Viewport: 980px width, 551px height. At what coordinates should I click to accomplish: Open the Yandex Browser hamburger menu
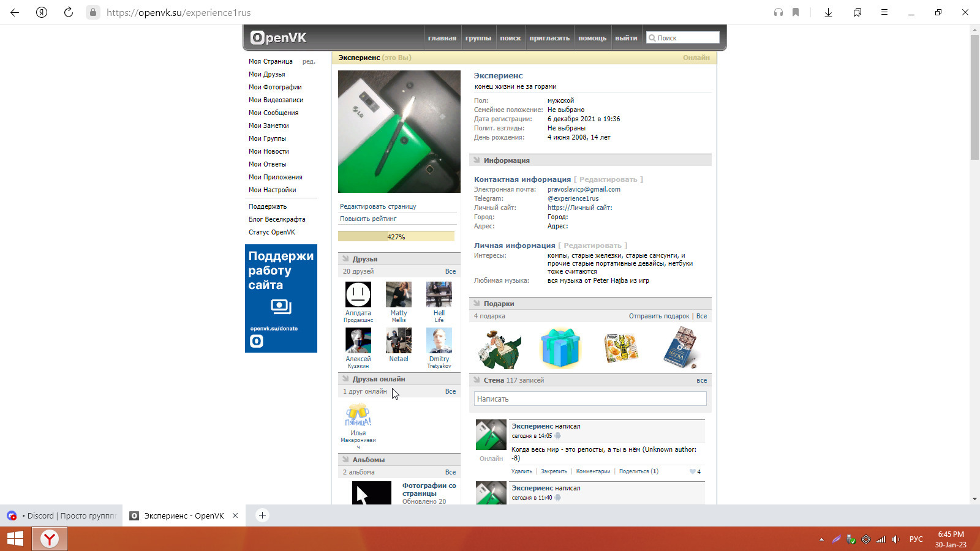tap(884, 12)
